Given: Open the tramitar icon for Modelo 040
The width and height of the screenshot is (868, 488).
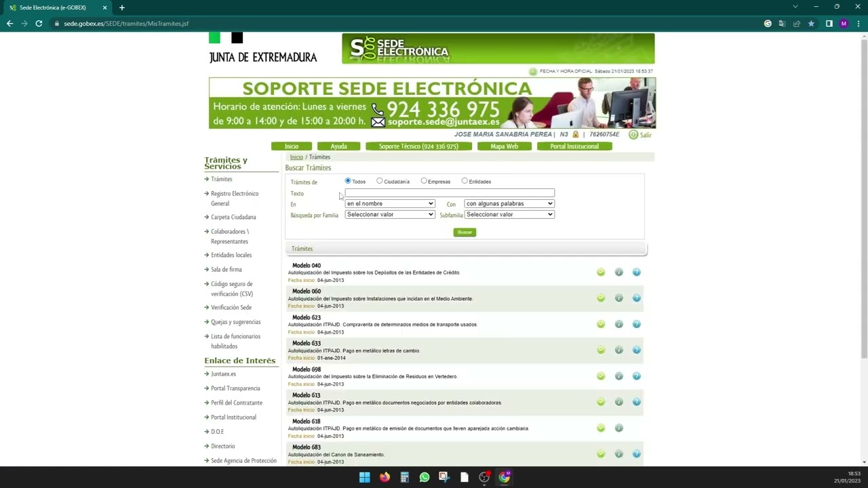Looking at the screenshot, I should pyautogui.click(x=601, y=272).
